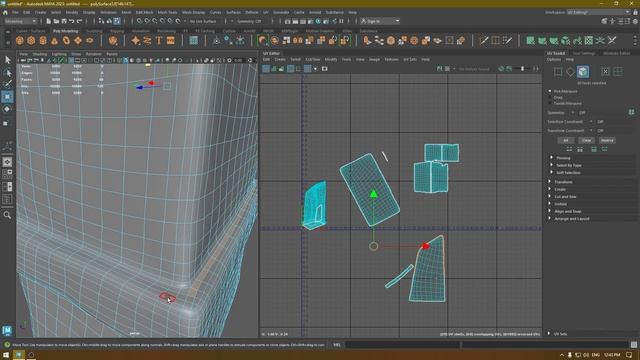Click the Clear button in UV Toolkit

pos(587,140)
